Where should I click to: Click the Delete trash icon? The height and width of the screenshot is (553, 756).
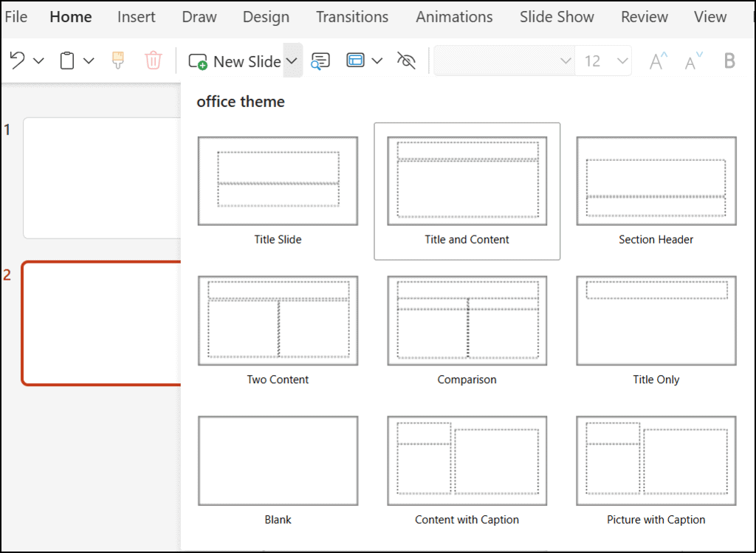[153, 61]
